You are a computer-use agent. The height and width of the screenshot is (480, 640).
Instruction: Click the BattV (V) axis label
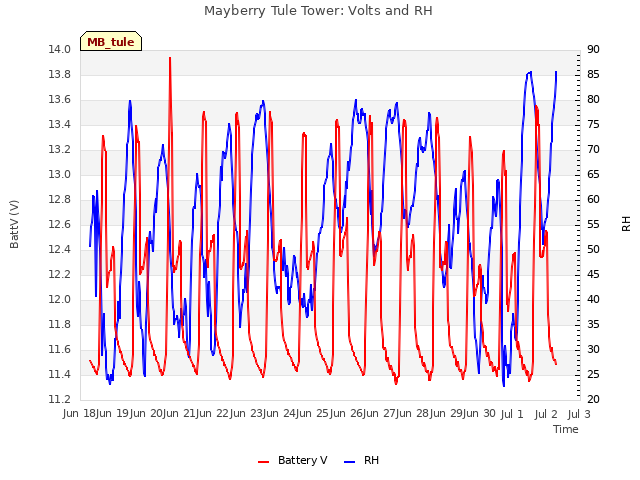click(14, 224)
